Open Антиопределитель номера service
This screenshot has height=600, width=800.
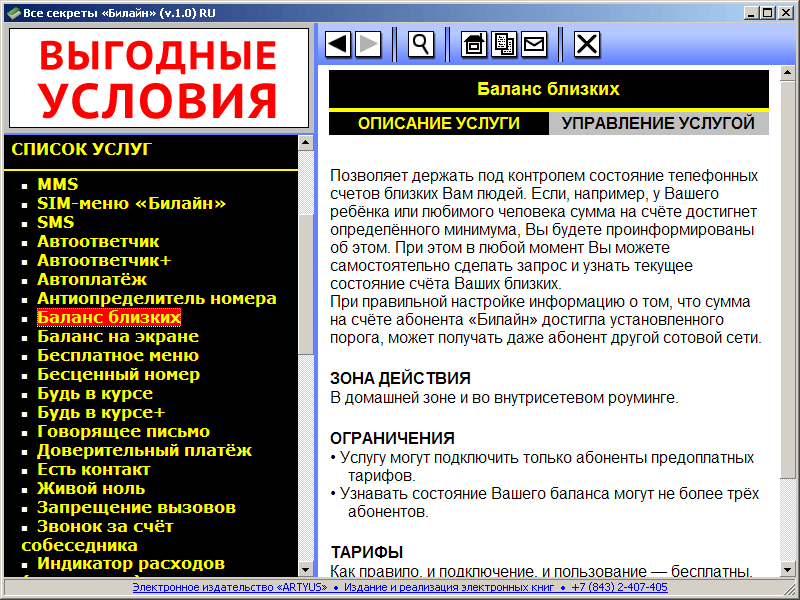(157, 298)
